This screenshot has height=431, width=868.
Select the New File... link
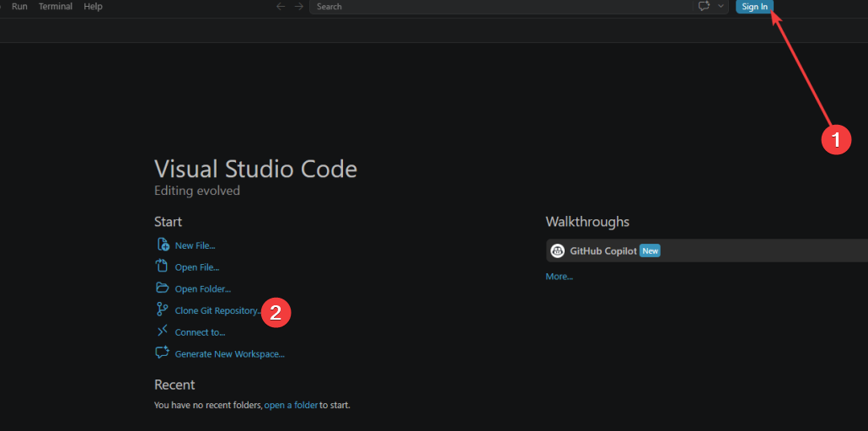coord(195,246)
